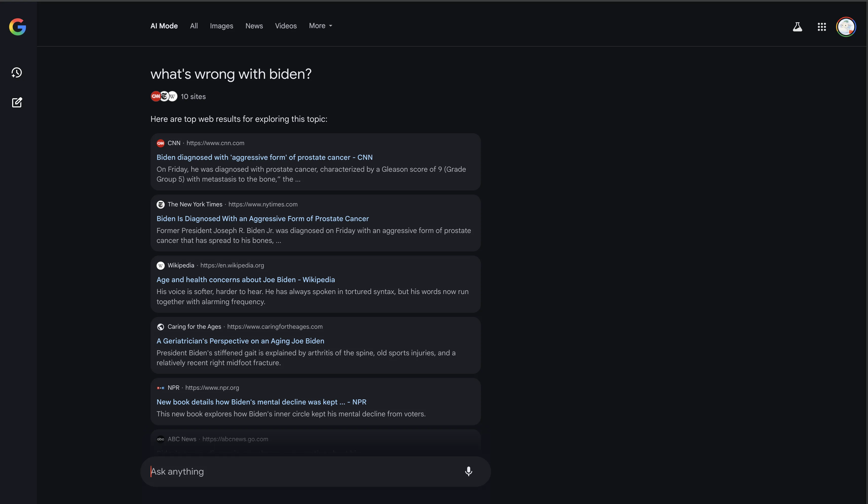This screenshot has width=868, height=504.
Task: Click the 'ABC News' source name
Action: coord(182,439)
